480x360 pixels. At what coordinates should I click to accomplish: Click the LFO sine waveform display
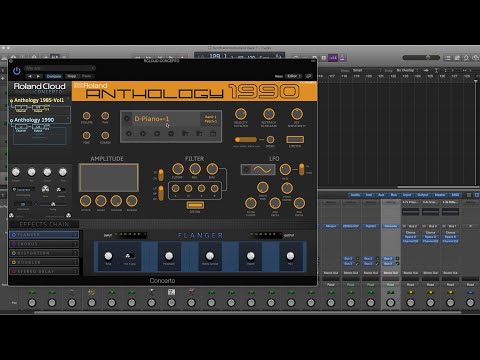point(263,170)
